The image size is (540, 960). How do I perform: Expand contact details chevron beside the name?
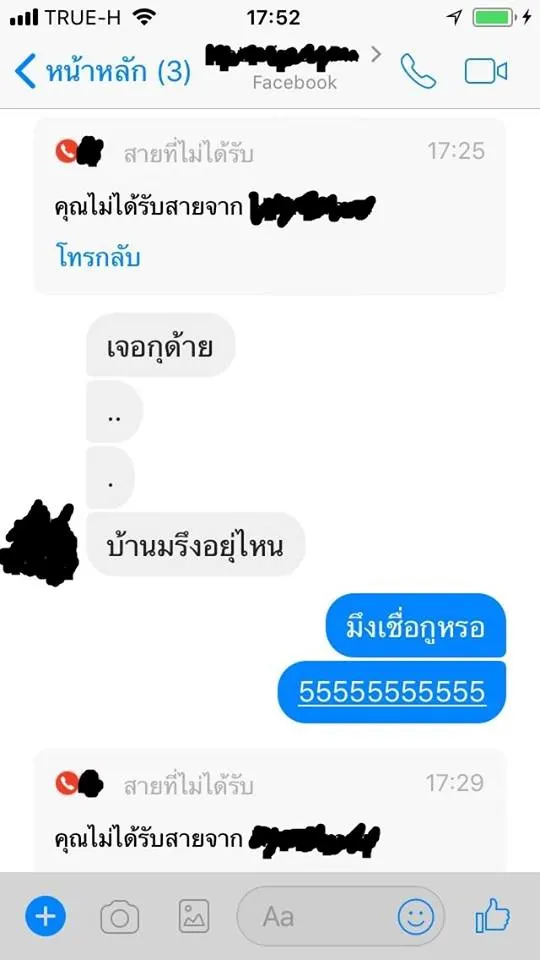pos(376,55)
